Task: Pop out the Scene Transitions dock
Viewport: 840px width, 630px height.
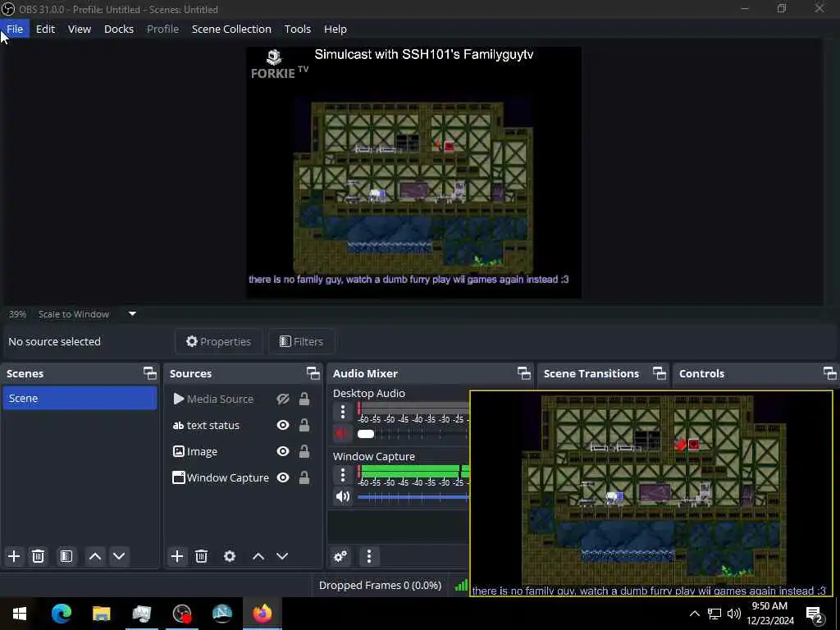Action: pos(660,373)
